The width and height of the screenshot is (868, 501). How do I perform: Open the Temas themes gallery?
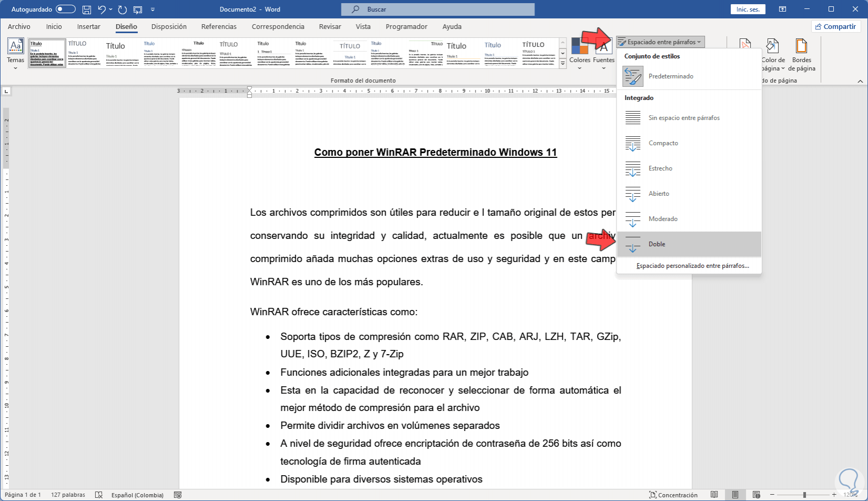[x=15, y=53]
